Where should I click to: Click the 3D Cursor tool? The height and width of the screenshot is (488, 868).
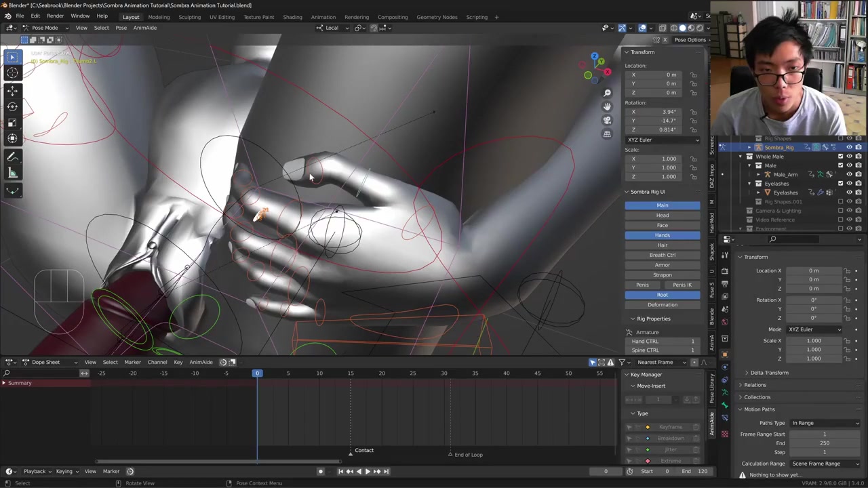12,73
